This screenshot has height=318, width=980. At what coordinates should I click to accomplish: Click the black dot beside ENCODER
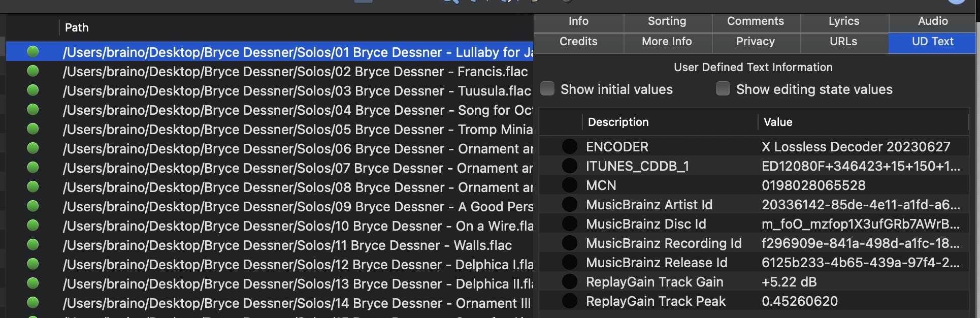pos(570,147)
